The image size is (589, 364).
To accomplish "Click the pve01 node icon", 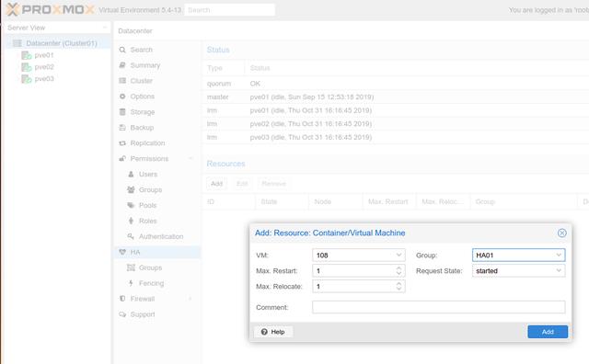I will (27, 55).
